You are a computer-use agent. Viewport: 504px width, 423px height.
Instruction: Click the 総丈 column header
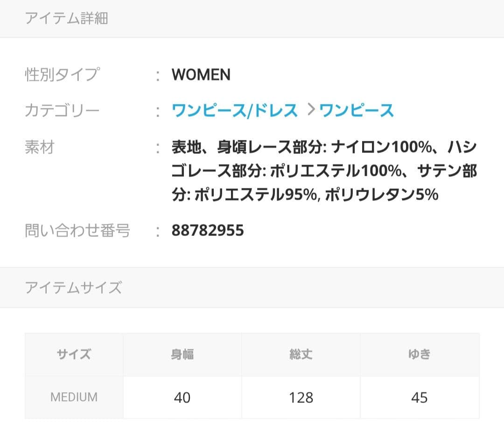tap(301, 354)
